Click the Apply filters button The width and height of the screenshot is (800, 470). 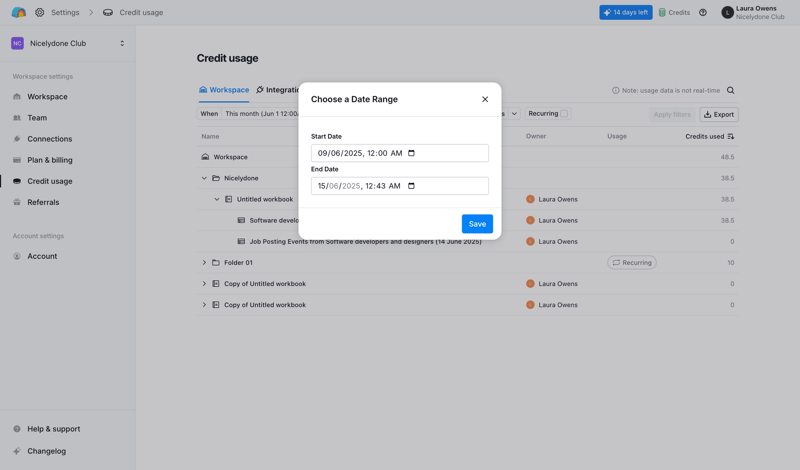pyautogui.click(x=672, y=114)
